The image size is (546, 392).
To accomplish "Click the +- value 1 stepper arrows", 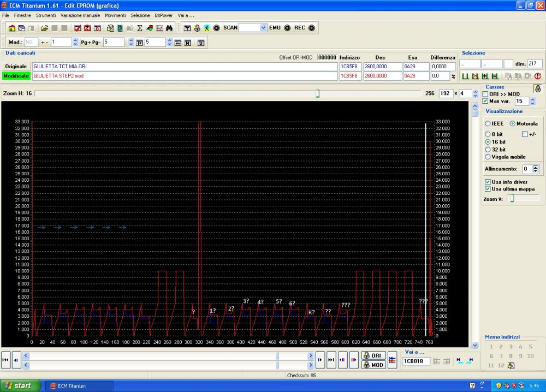I will pyautogui.click(x=75, y=42).
